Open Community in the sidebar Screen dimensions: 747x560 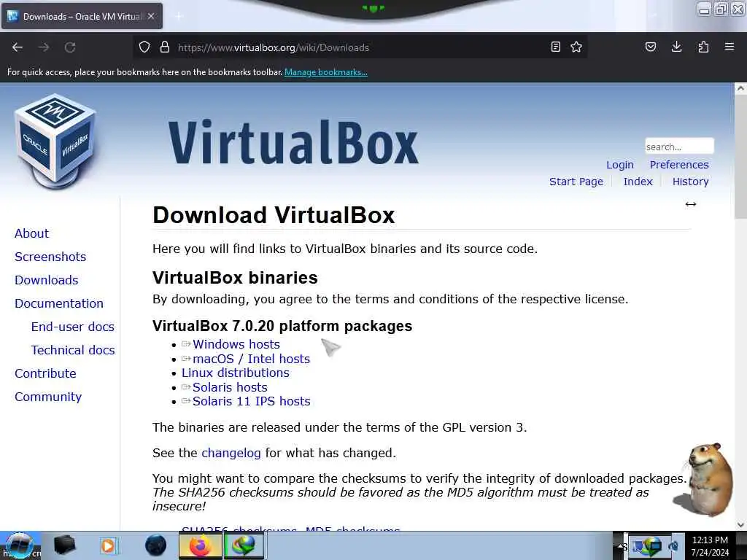click(48, 397)
